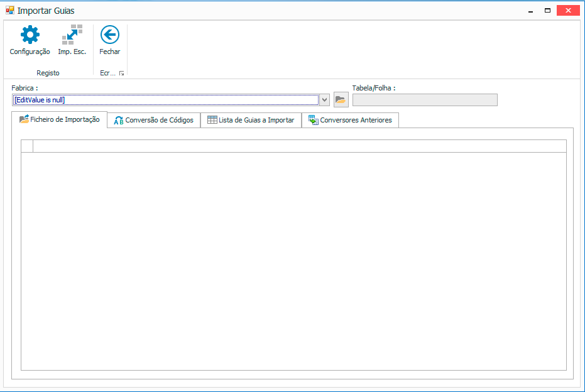Expand the Fabrica dropdown arrow
Image resolution: width=585 pixels, height=392 pixels.
[325, 100]
